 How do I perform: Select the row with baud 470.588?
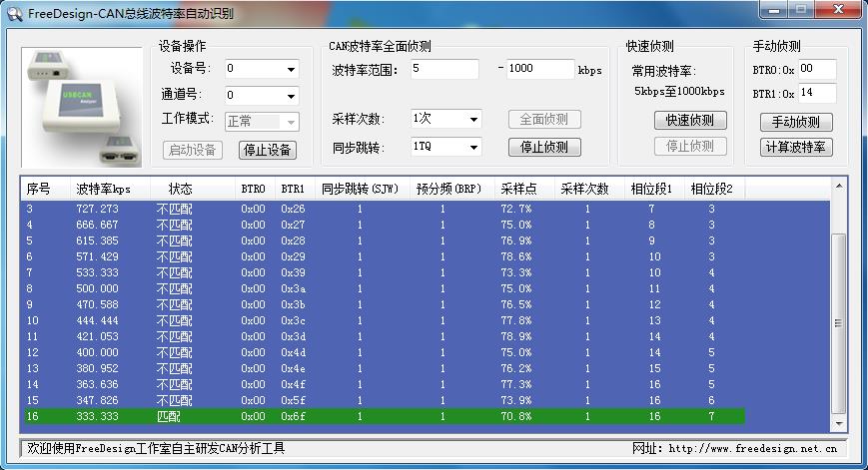[x=384, y=304]
